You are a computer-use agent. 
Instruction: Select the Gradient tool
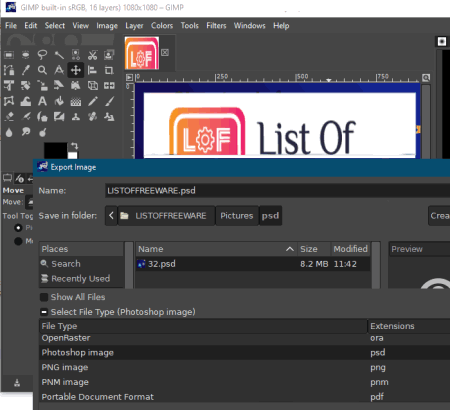76,101
